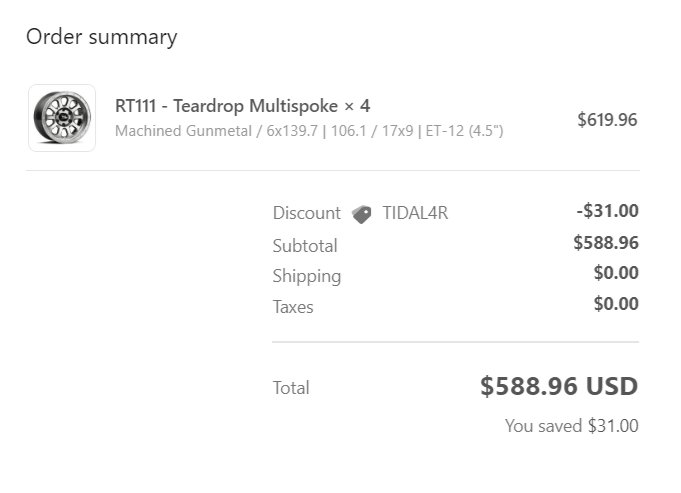Click the $588.96 USD total amount
This screenshot has width=681, height=493.
click(x=559, y=386)
